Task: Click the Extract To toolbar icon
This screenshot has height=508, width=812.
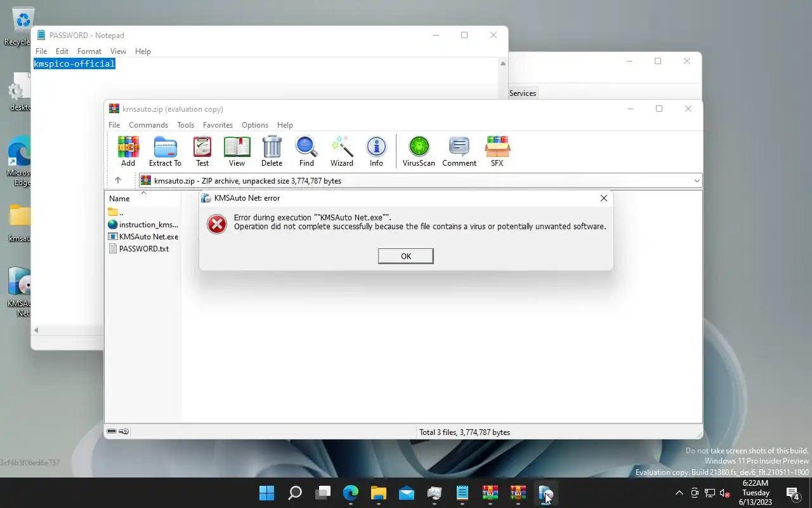Action: pyautogui.click(x=165, y=152)
